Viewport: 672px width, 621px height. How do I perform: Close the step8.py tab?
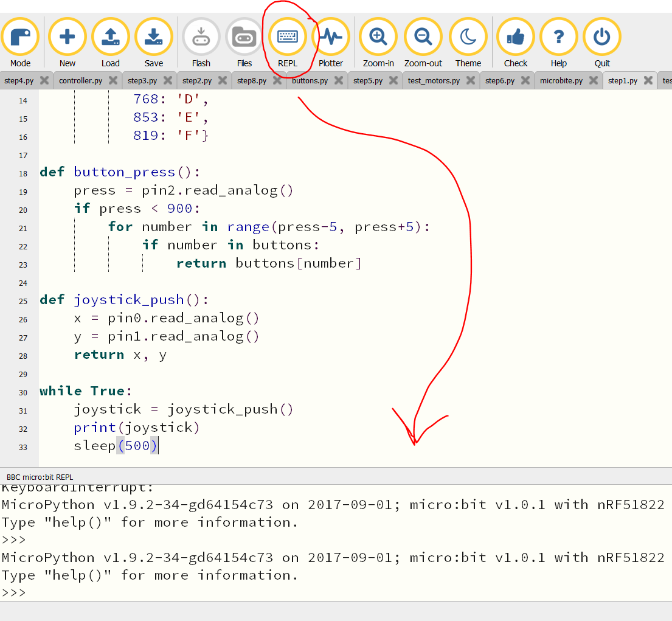pos(279,80)
